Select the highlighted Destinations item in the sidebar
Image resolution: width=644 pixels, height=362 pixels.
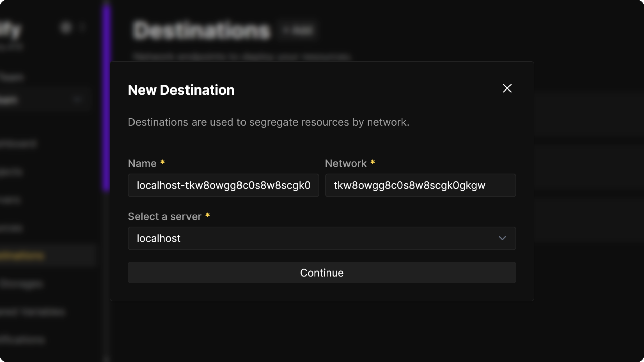[x=22, y=255]
